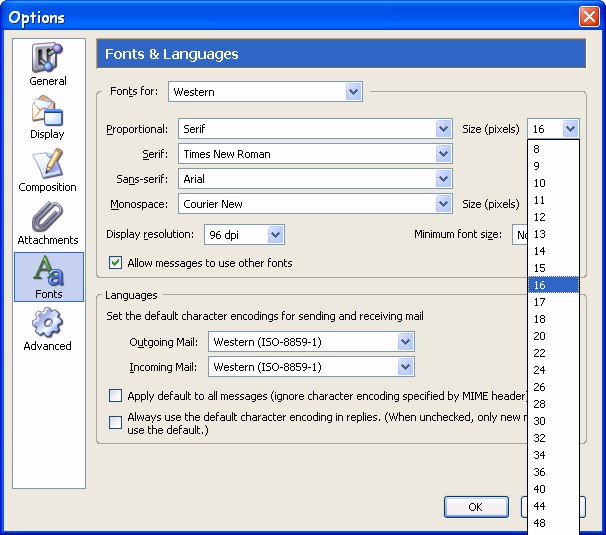Viewport: 606px width, 535px height.
Task: Pick font size 12 in dropdown list
Action: tap(553, 217)
